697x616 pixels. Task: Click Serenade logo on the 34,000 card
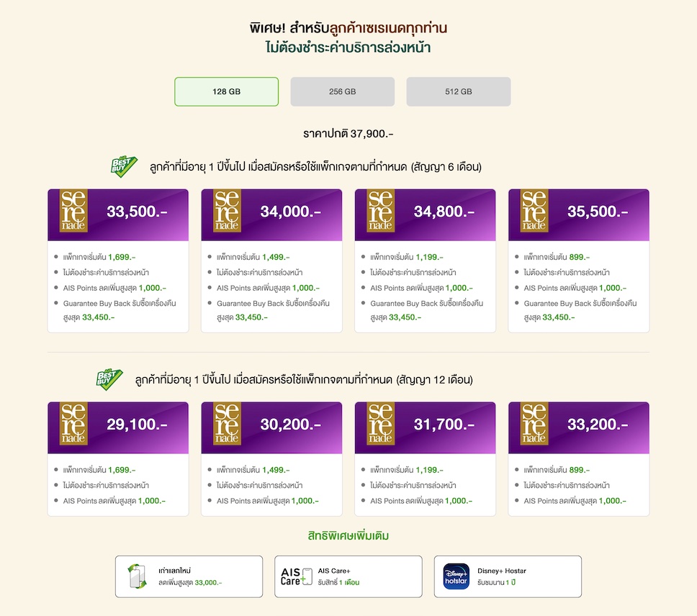[x=227, y=211]
